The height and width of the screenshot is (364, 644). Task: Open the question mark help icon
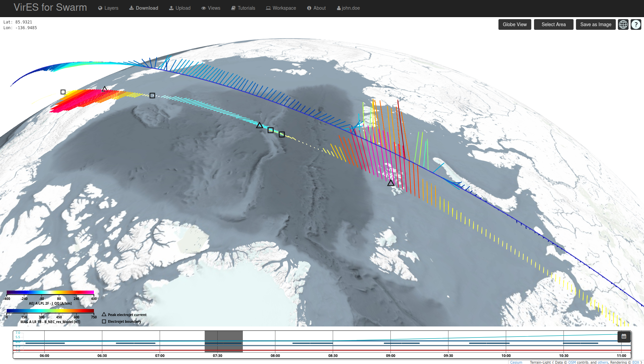tap(636, 24)
